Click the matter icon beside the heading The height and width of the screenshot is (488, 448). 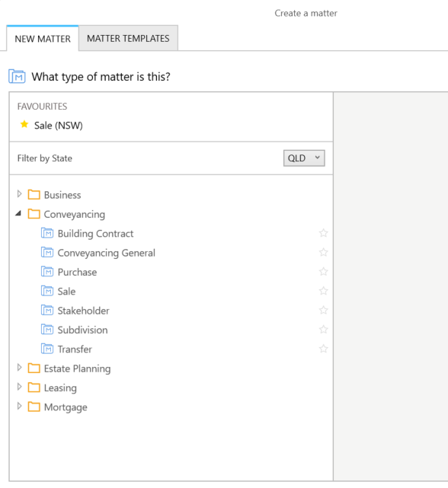pos(17,76)
